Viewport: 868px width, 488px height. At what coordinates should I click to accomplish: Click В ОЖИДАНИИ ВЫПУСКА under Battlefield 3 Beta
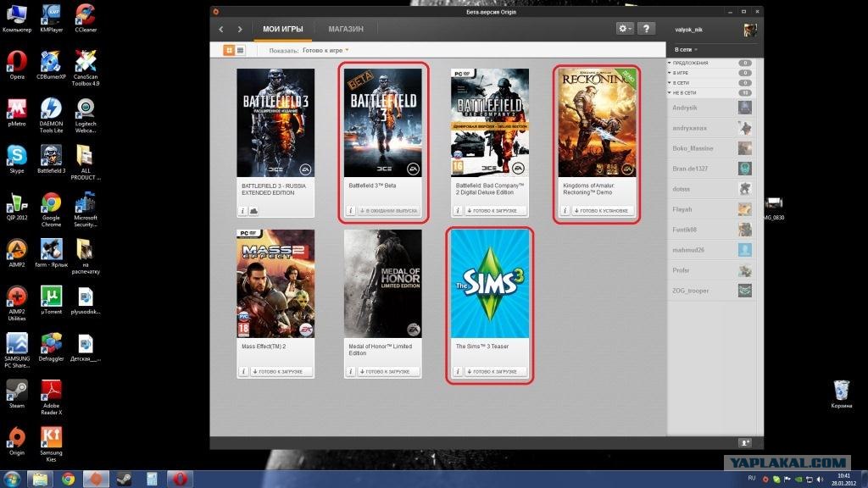[x=388, y=211]
